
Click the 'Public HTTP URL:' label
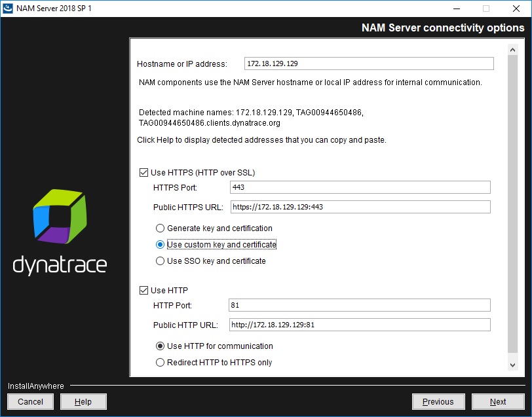pyautogui.click(x=185, y=325)
